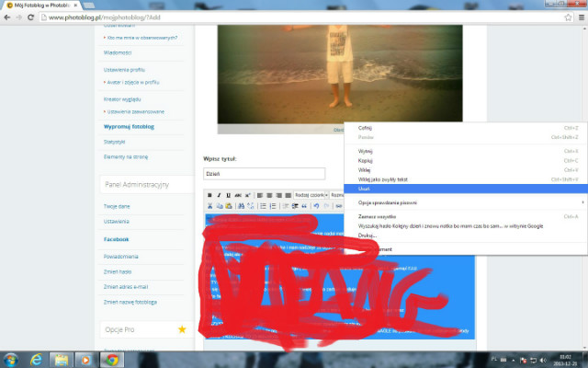Open Kreator wyglądu link

tap(122, 99)
